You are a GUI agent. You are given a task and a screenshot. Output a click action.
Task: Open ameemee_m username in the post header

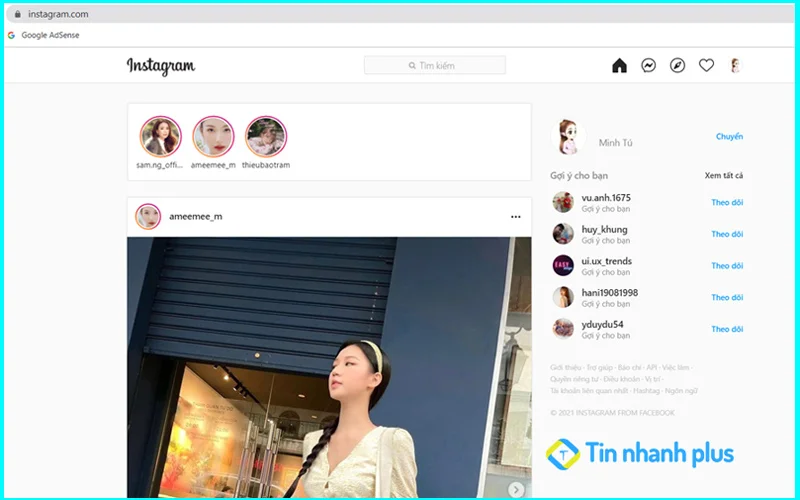[196, 216]
